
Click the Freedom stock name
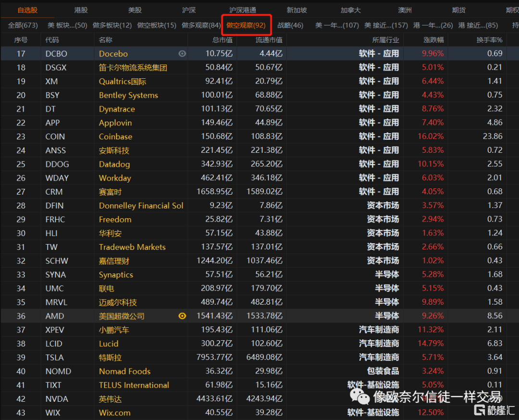point(115,220)
